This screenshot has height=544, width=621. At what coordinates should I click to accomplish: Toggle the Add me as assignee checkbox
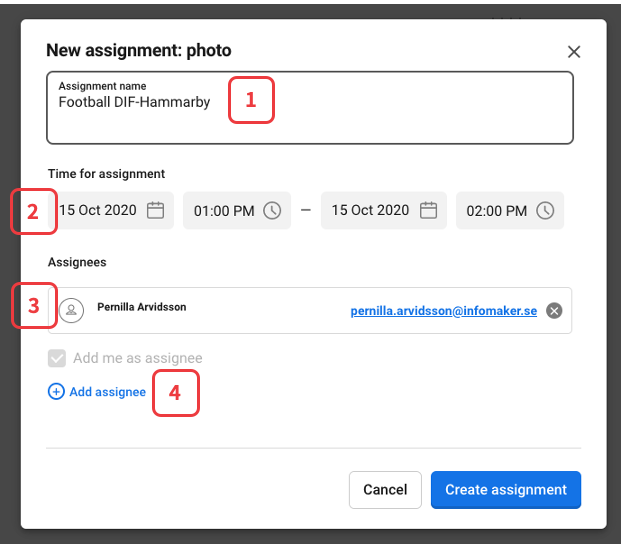click(x=57, y=358)
